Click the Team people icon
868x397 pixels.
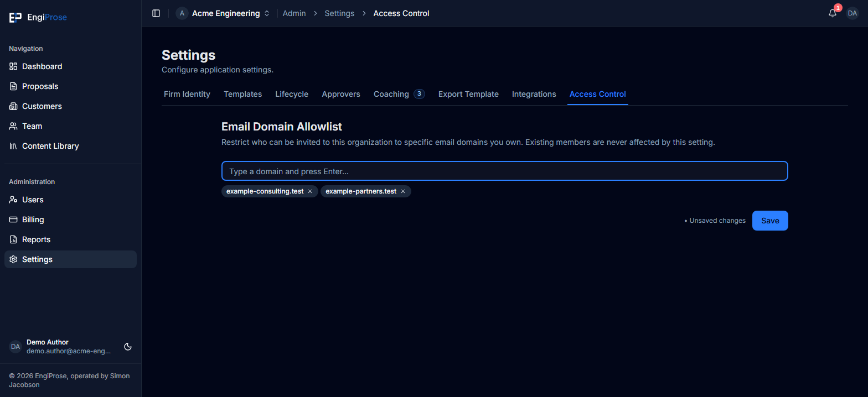[13, 126]
